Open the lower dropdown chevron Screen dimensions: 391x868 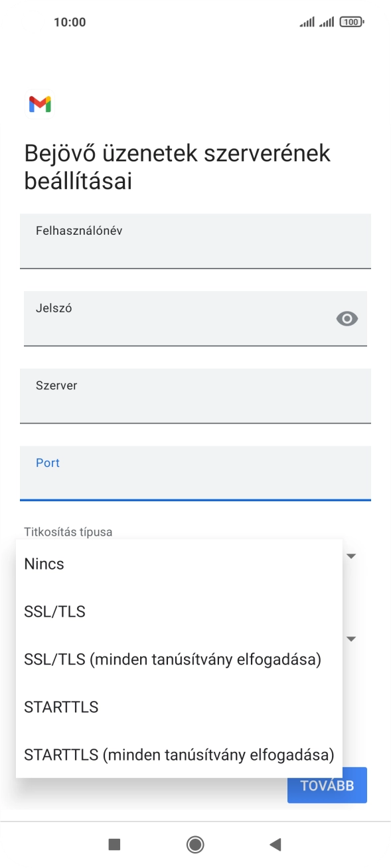click(351, 639)
